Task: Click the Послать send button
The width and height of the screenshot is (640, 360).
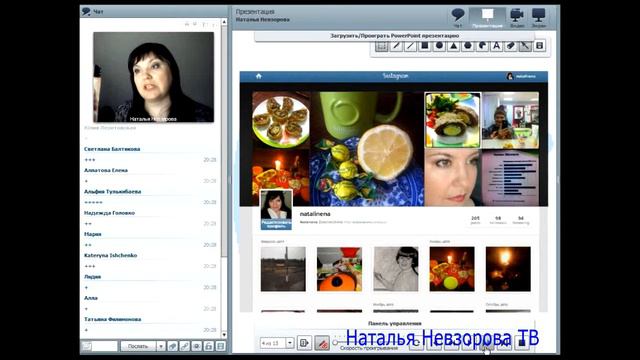Action: 138,346
